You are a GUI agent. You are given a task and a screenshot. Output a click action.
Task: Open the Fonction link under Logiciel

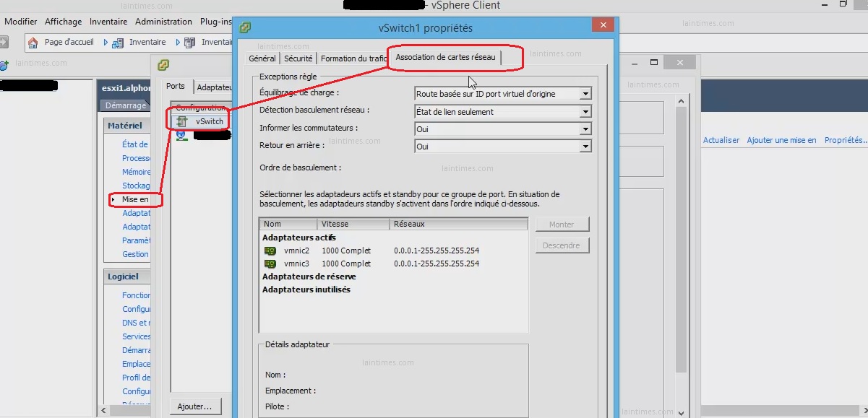coord(137,295)
